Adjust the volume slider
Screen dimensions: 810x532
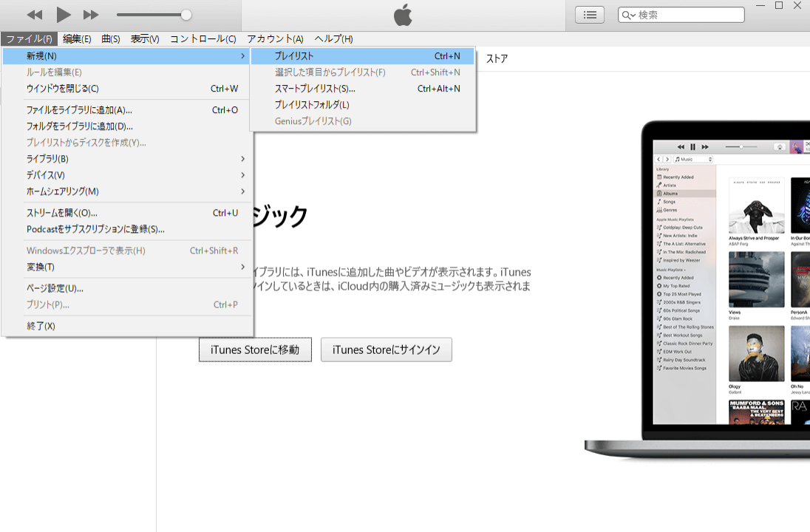pyautogui.click(x=185, y=14)
